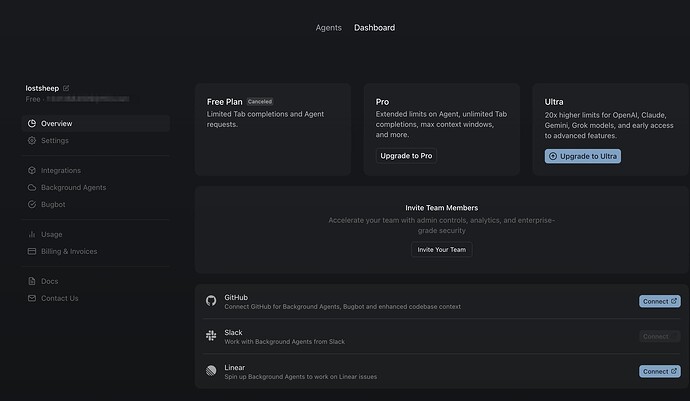Select the Dashboard tab
This screenshot has width=690, height=401.
coord(374,28)
